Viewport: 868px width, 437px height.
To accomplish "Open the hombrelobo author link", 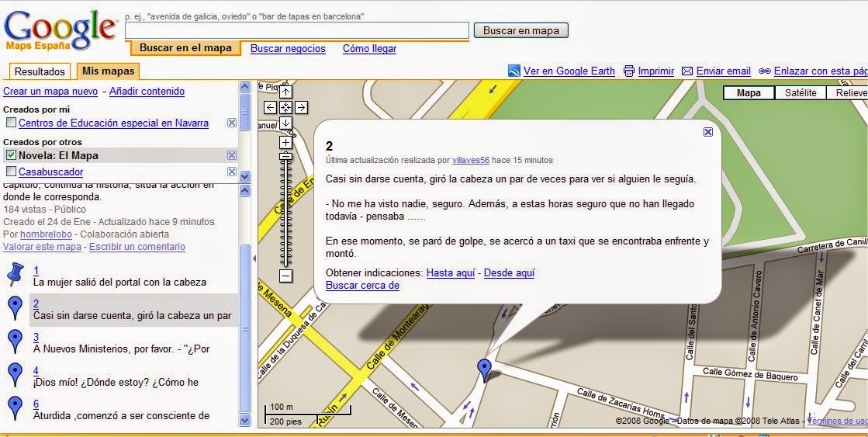I will pos(47,234).
